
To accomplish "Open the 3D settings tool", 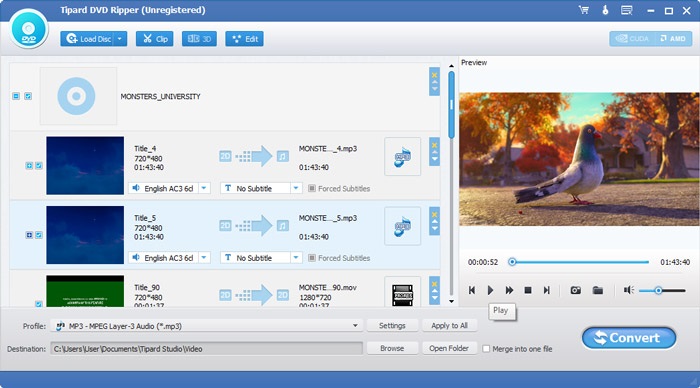I will pos(199,39).
